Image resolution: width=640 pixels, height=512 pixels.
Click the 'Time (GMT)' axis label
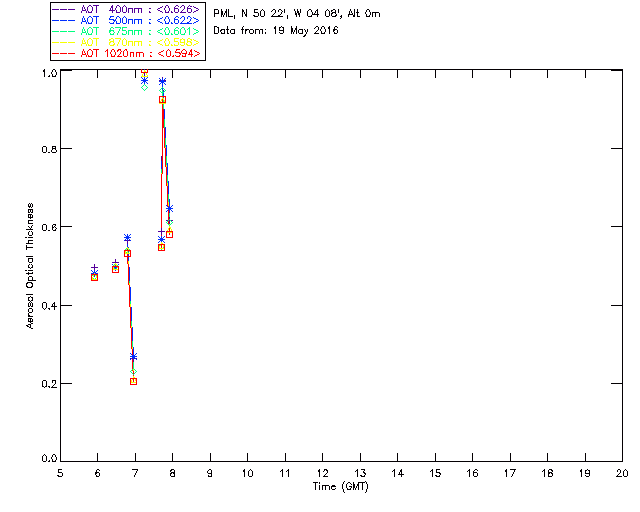point(340,487)
